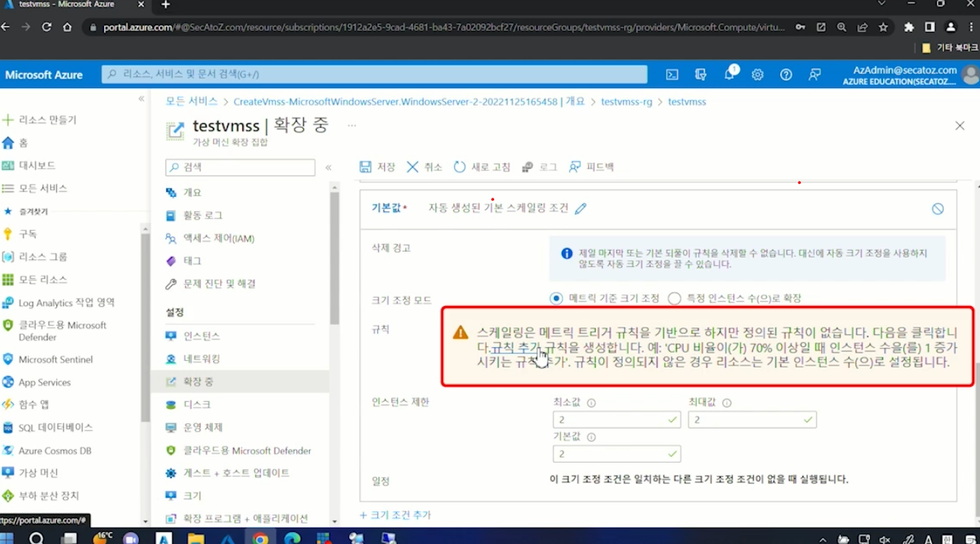The image size is (980, 544).
Task: Click 새로 고침 in the command bar
Action: click(482, 167)
